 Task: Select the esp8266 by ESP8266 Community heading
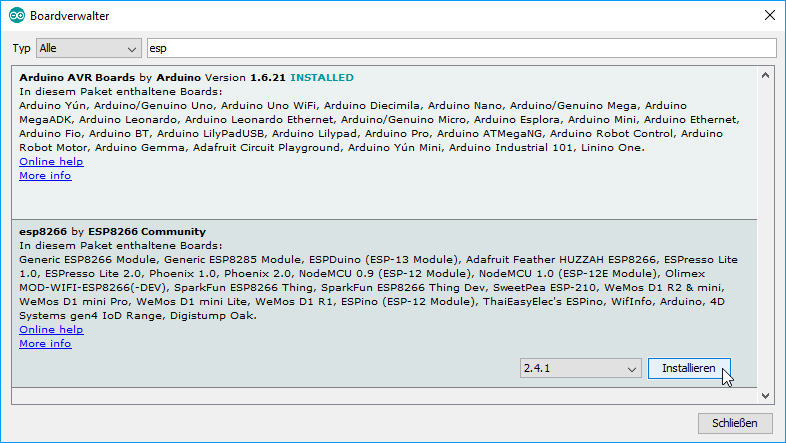pyautogui.click(x=112, y=232)
